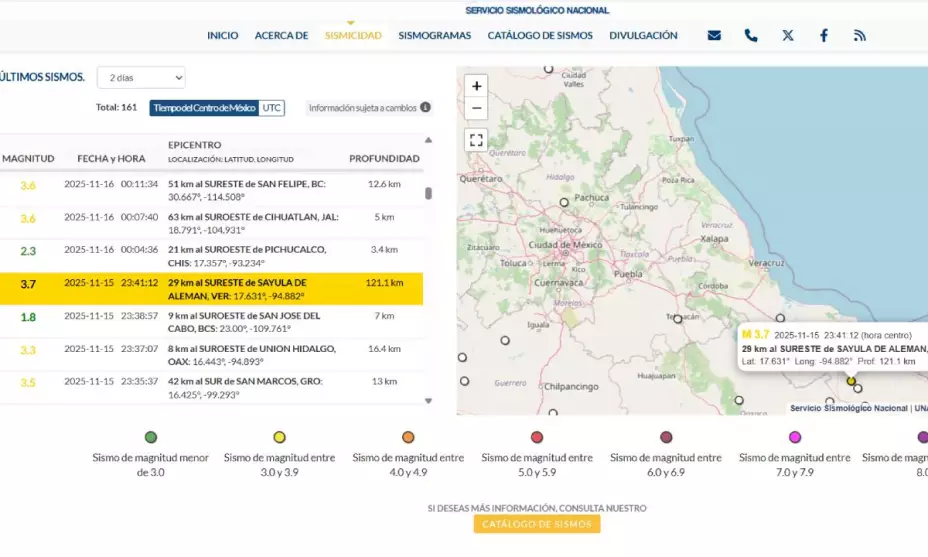Select the highlighted SAYULA DE ALEMAN, VER row
Screen dimensions: 928x557
click(211, 289)
